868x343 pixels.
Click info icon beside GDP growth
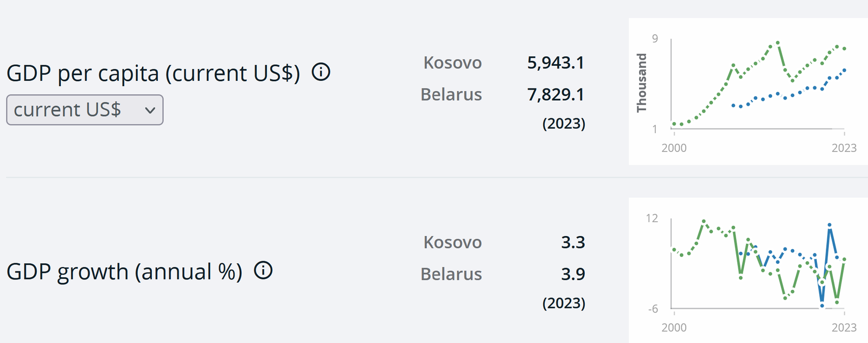click(263, 270)
